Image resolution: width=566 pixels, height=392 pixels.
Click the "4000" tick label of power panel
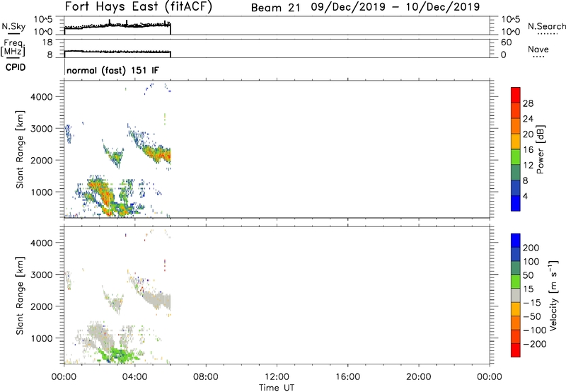click(42, 97)
